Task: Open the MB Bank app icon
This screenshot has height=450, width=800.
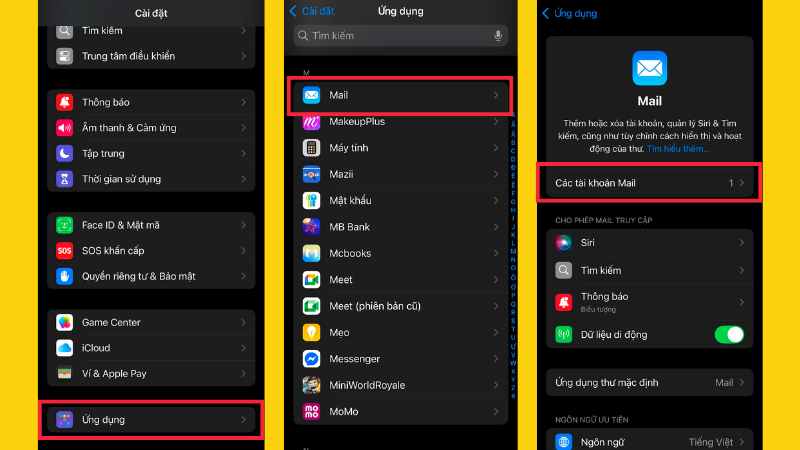Action: 311,227
